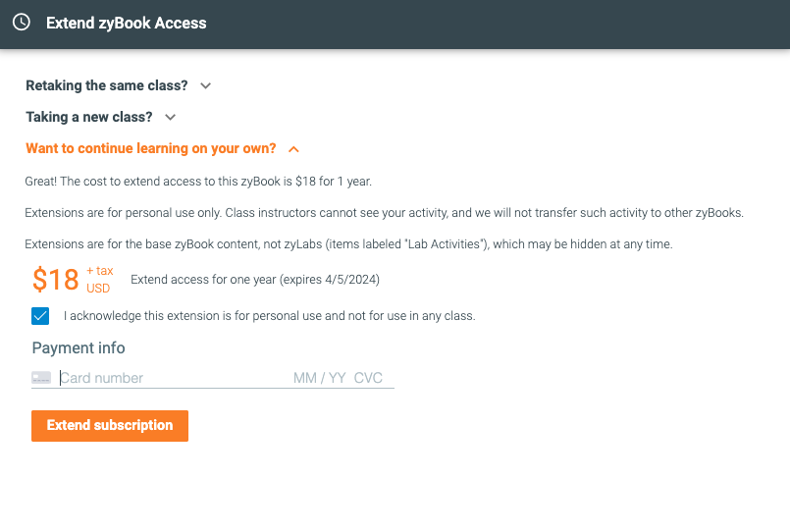Click the clock icon in header
This screenshot has width=790, height=532.
22,23
